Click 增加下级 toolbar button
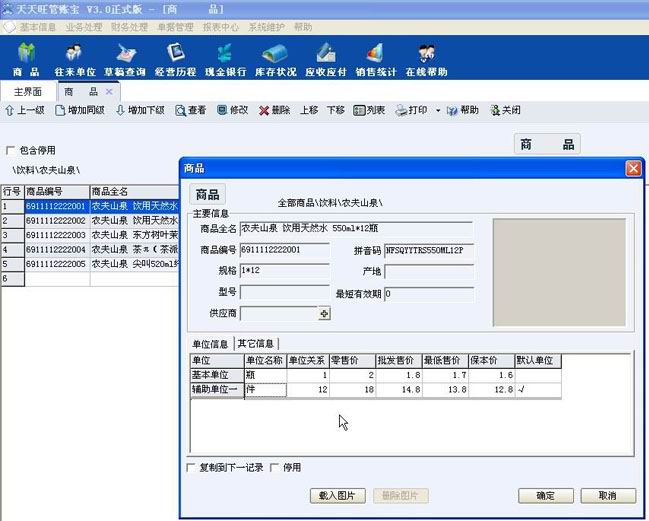This screenshot has height=521, width=649. 140,110
